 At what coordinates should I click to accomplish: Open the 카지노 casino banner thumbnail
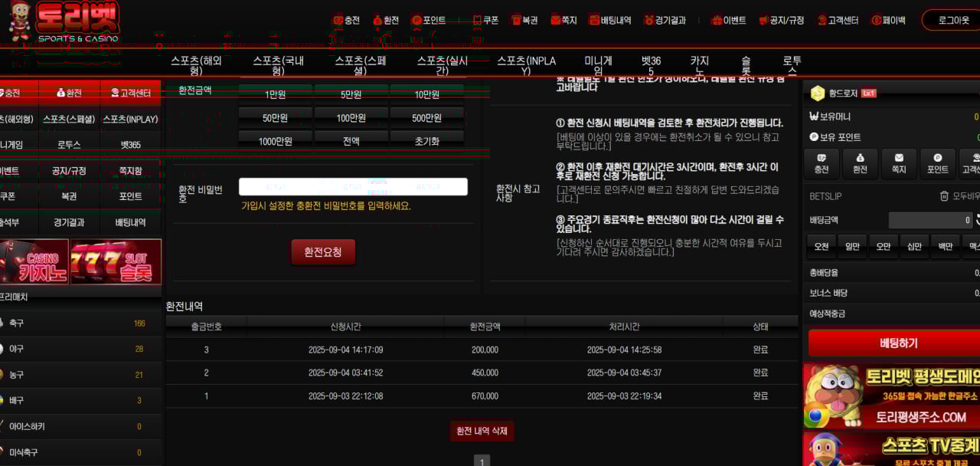[x=34, y=262]
